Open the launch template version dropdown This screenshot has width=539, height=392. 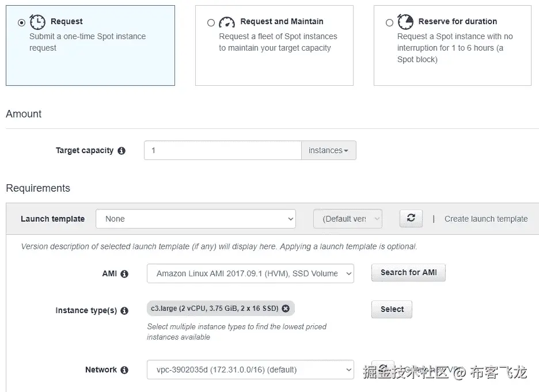[347, 219]
